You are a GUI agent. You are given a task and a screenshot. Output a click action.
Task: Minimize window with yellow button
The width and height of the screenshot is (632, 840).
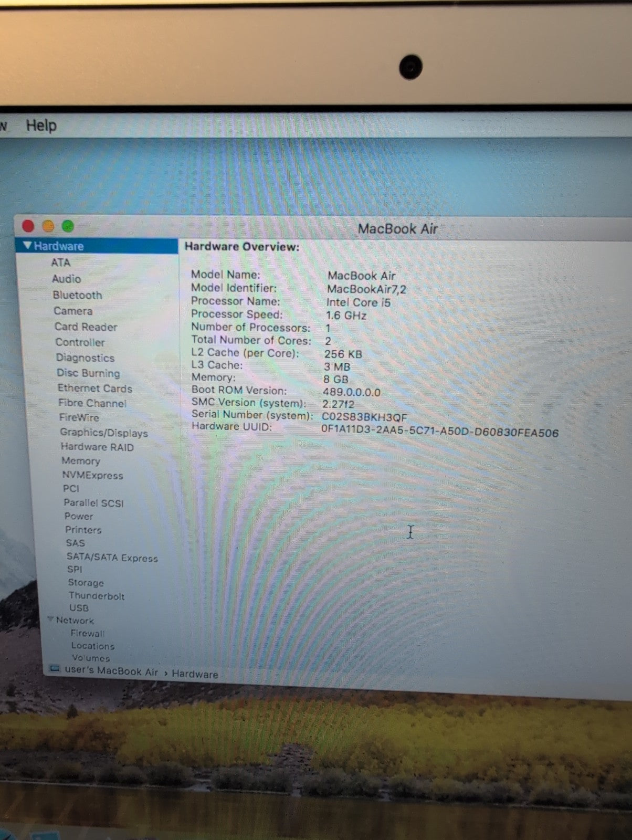[x=48, y=226]
